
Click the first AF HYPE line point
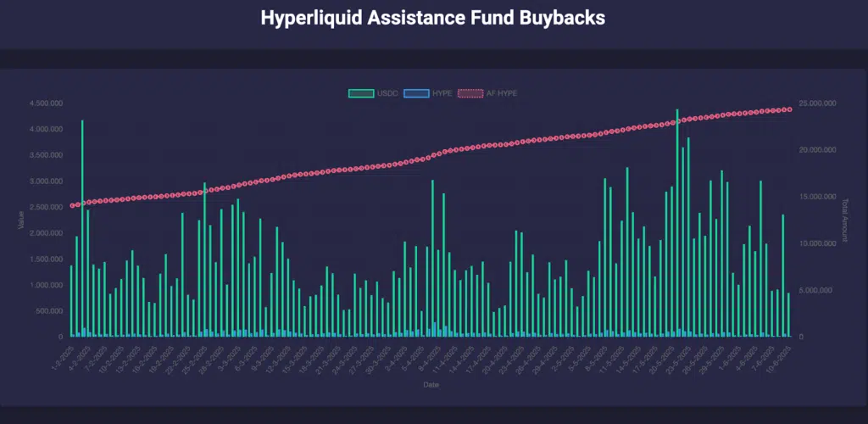[71, 205]
